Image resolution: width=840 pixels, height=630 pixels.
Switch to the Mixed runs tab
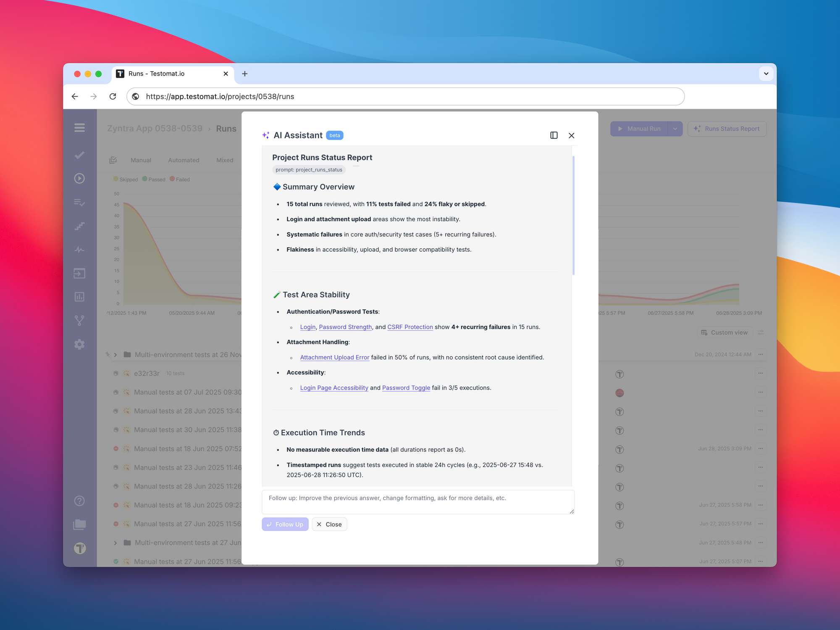pos(225,160)
